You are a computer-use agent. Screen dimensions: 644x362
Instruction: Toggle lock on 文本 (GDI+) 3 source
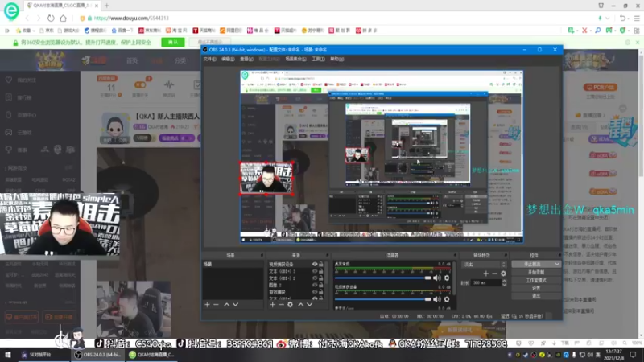321,271
